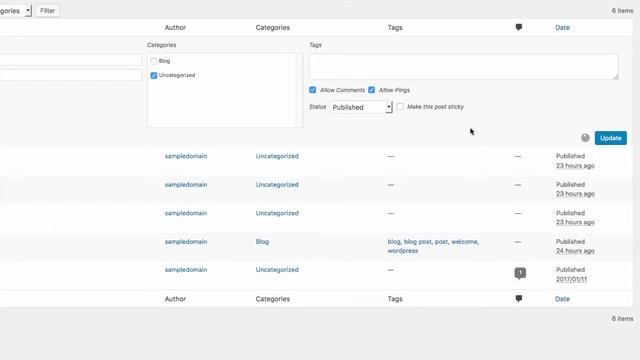Screen dimensions: 640x360
Task: Click the Author column header at top
Action: (175, 27)
